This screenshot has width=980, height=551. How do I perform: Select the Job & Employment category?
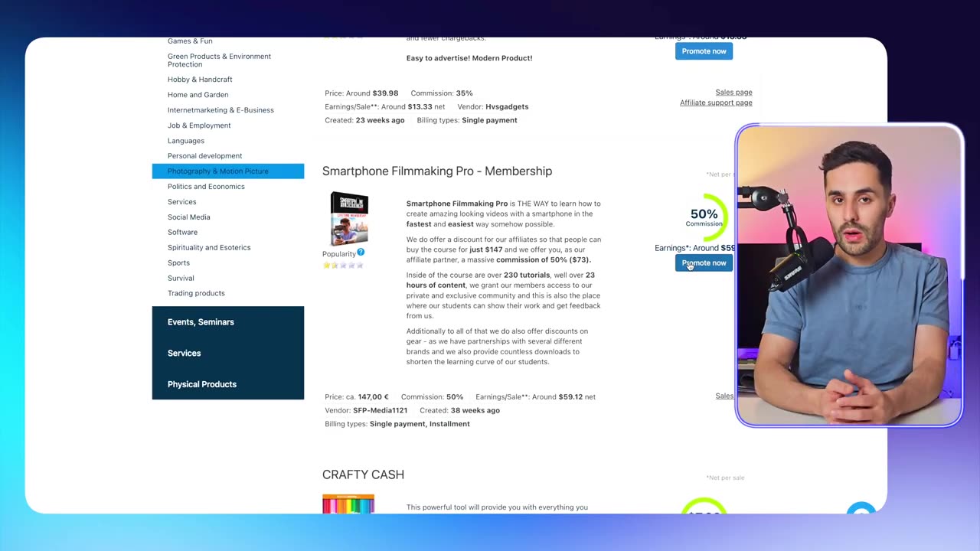pyautogui.click(x=199, y=126)
